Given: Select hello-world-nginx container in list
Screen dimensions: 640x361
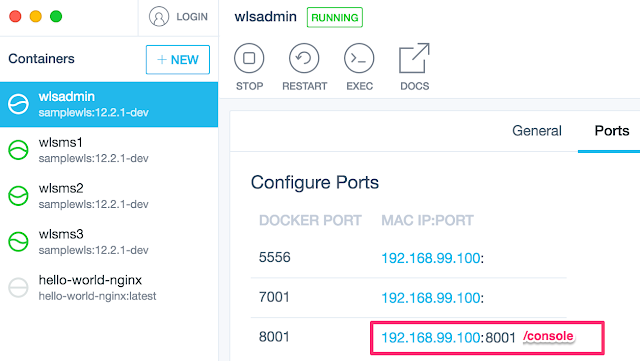Looking at the screenshot, I should (x=109, y=287).
